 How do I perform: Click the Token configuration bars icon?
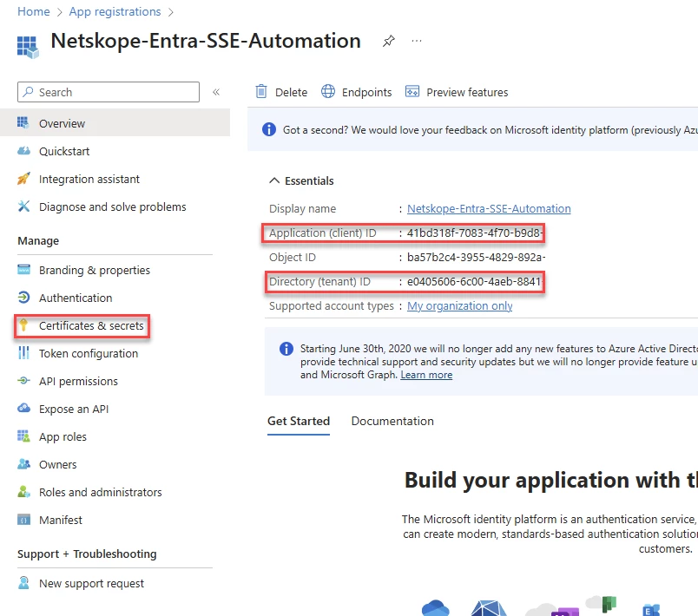tap(23, 353)
